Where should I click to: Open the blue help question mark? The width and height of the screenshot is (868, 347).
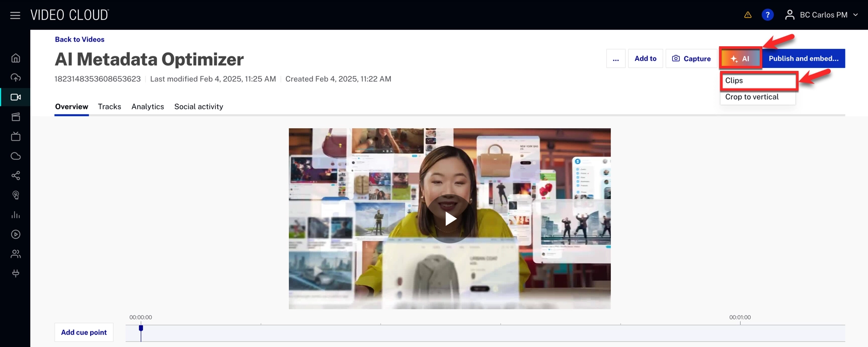coord(767,15)
